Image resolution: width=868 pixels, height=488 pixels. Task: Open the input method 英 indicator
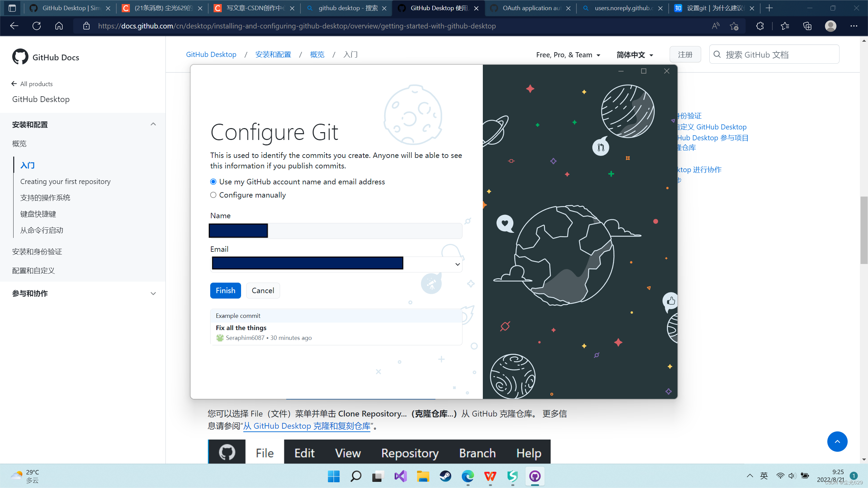764,476
